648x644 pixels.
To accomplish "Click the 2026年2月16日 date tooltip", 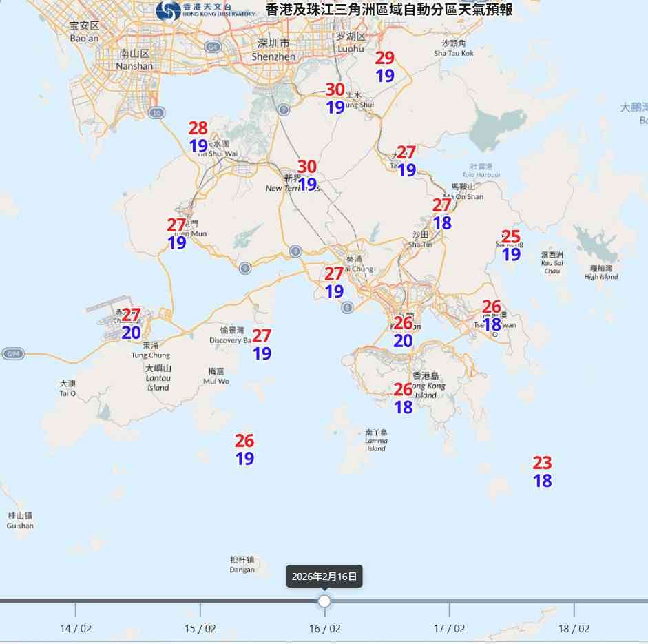I will click(x=324, y=577).
